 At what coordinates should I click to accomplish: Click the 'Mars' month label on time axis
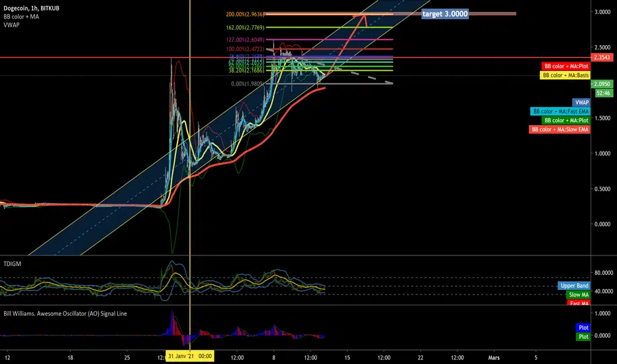click(494, 357)
